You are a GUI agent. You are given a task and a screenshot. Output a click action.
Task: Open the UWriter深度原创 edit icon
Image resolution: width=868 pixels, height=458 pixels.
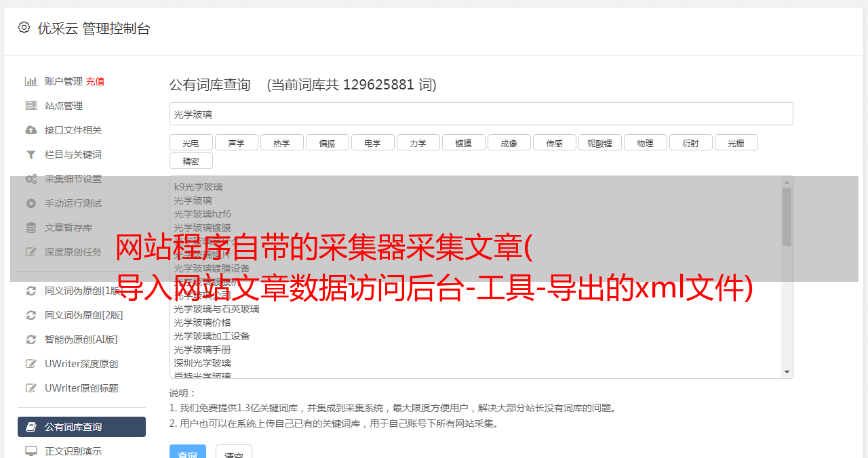[31, 364]
